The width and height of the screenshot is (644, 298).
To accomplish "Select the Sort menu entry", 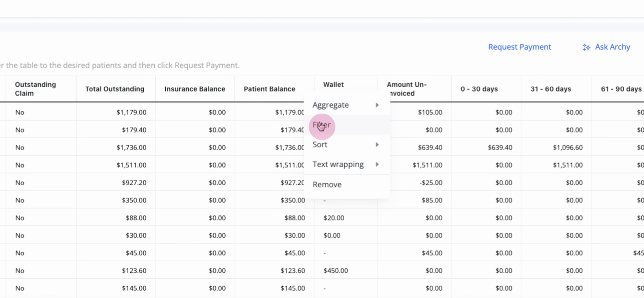I will pyautogui.click(x=347, y=144).
